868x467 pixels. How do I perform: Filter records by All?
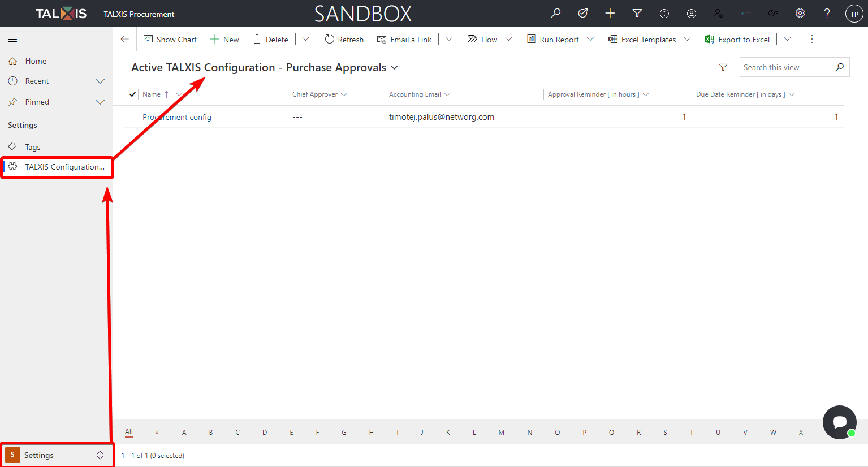click(x=129, y=431)
